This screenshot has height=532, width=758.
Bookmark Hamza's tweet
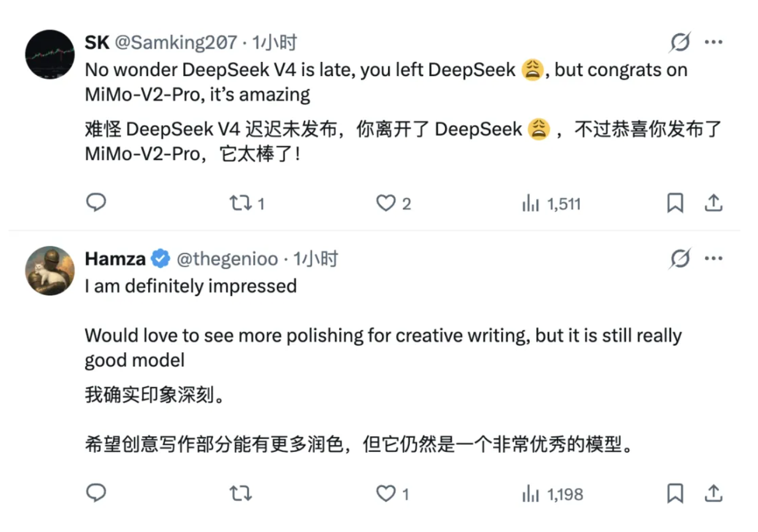click(x=675, y=493)
